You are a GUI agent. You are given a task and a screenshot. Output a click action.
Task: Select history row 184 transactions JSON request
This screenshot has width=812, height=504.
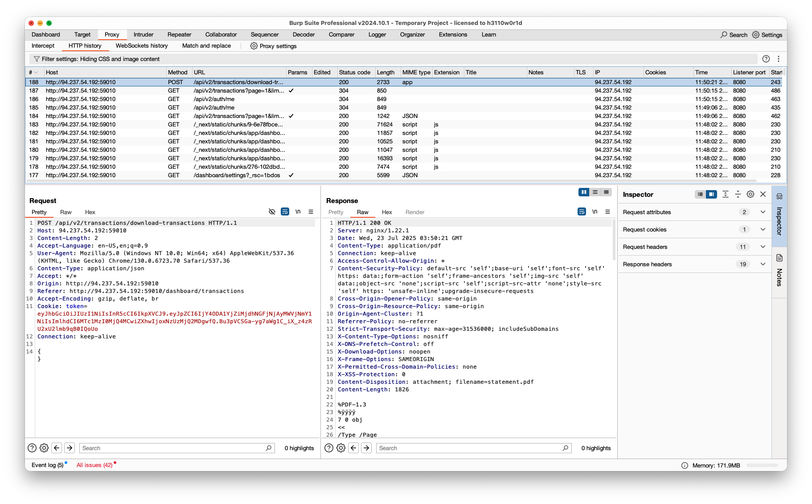tap(403, 116)
